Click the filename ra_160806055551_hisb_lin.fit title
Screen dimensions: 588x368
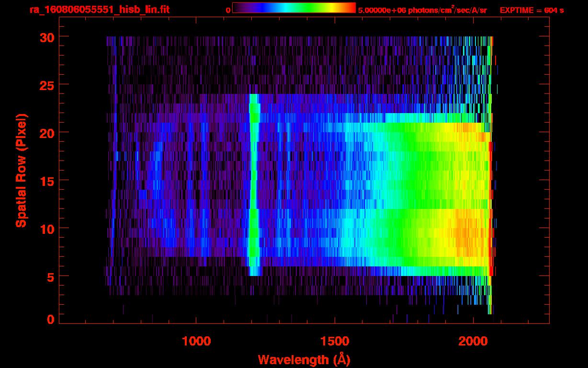(x=99, y=10)
